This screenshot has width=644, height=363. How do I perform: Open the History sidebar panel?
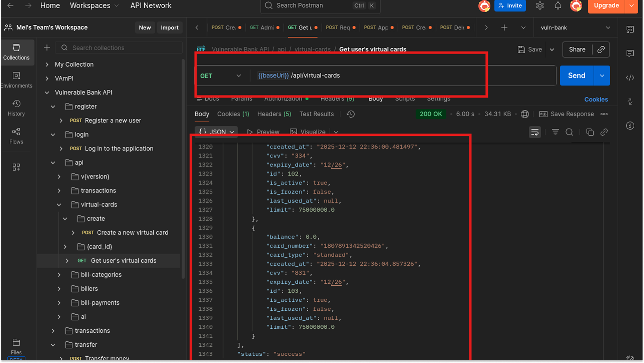(16, 107)
